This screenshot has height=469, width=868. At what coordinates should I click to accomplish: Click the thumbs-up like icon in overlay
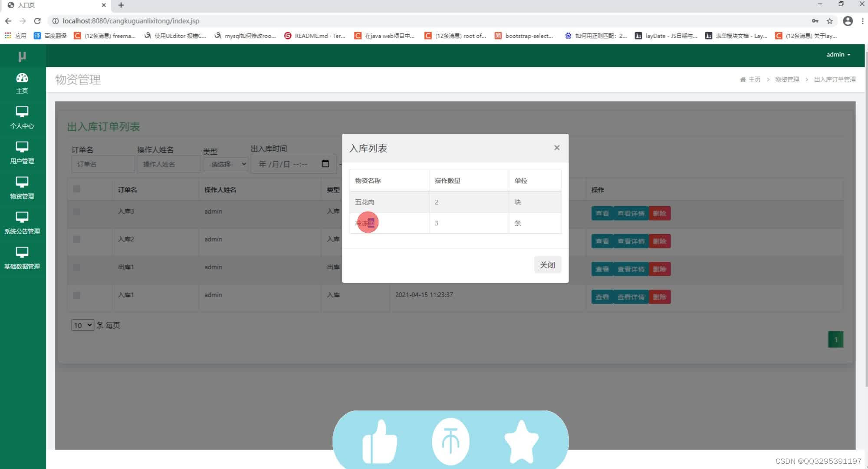pos(379,442)
